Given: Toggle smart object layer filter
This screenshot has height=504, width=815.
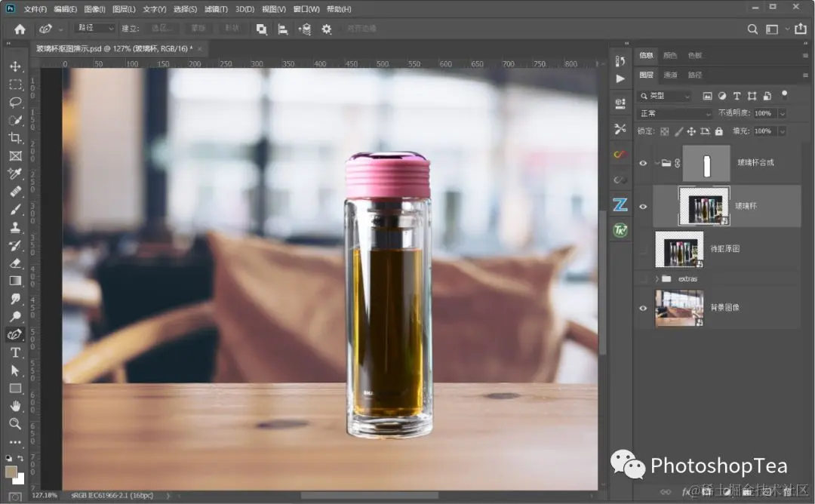Looking at the screenshot, I should click(x=767, y=96).
